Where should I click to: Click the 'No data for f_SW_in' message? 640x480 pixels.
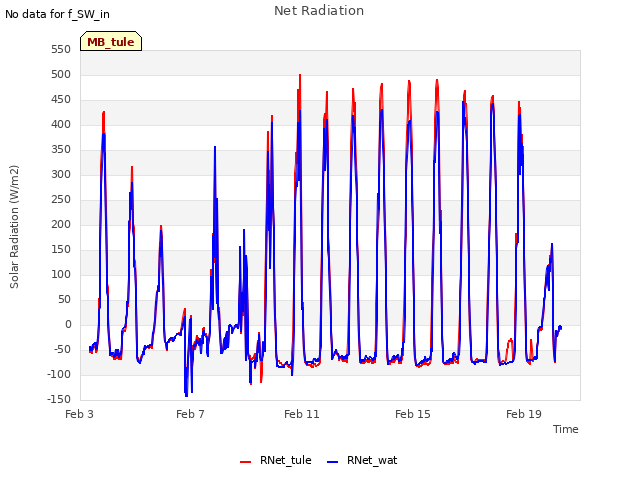(57, 14)
